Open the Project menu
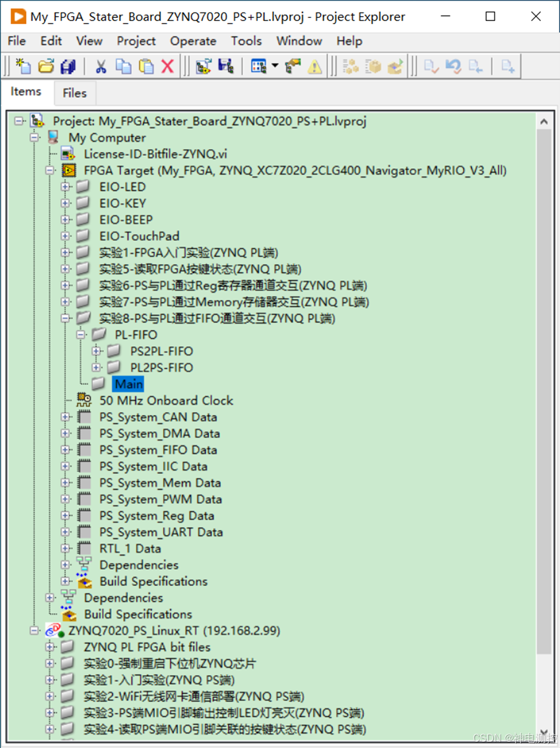The width and height of the screenshot is (560, 748). (136, 41)
